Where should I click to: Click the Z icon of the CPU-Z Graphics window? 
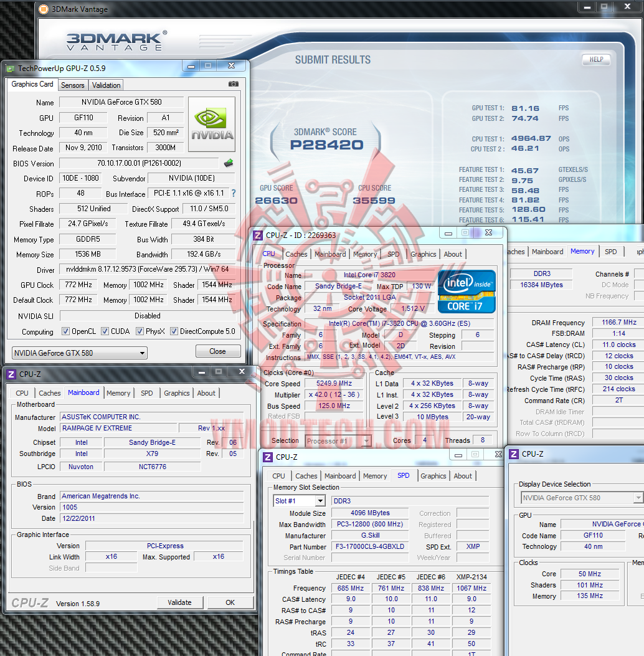click(514, 454)
